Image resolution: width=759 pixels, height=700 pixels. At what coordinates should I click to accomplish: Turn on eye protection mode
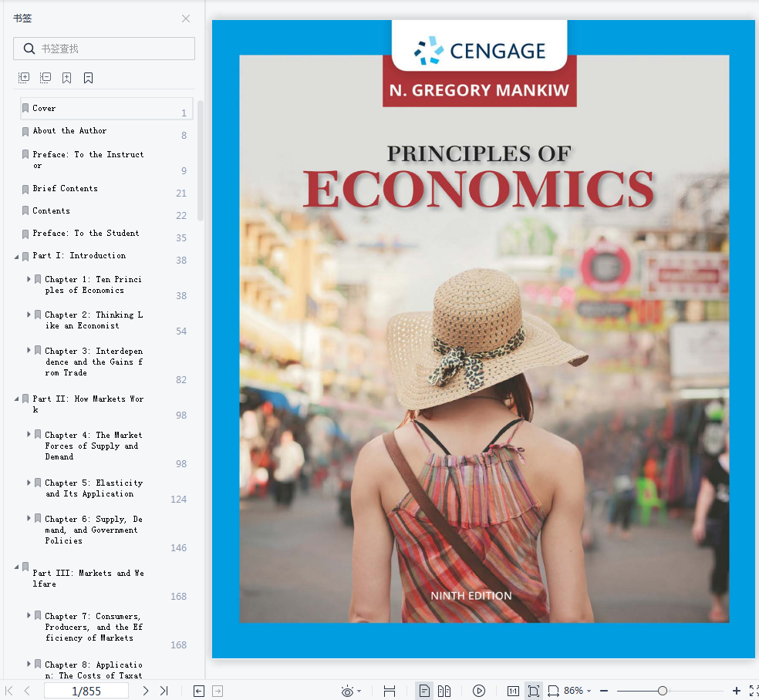[347, 691]
